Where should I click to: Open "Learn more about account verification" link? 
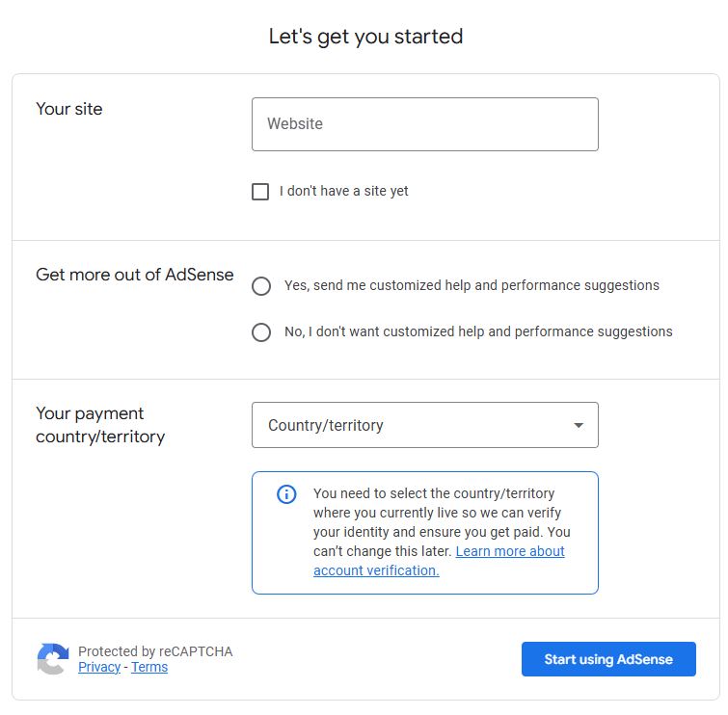tap(439, 561)
